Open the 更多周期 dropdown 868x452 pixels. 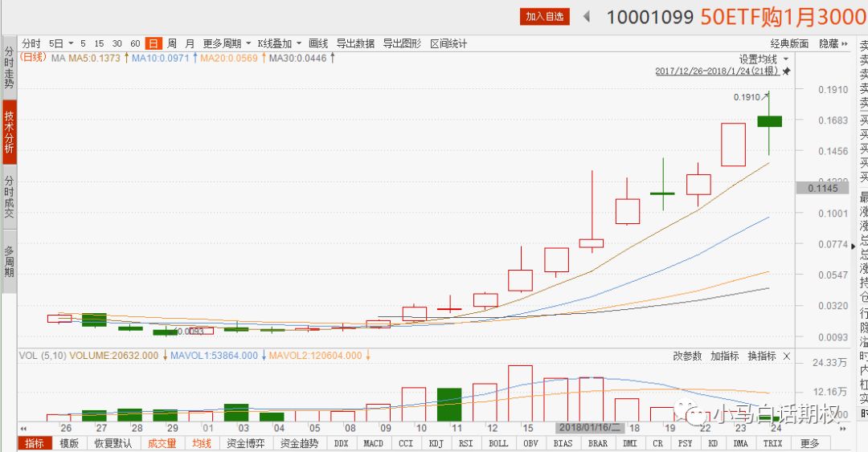(227, 43)
